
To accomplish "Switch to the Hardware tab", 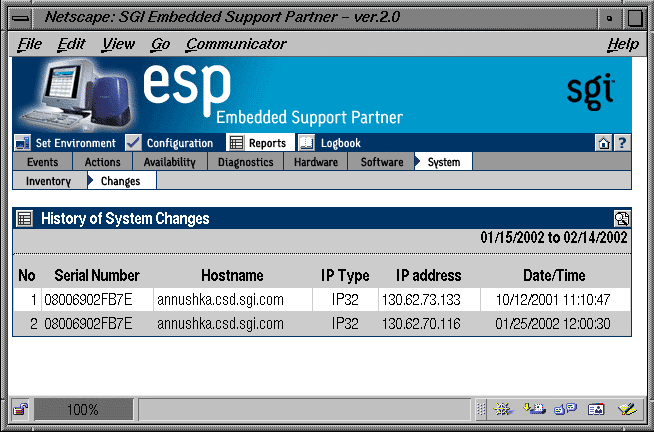I will pos(316,162).
